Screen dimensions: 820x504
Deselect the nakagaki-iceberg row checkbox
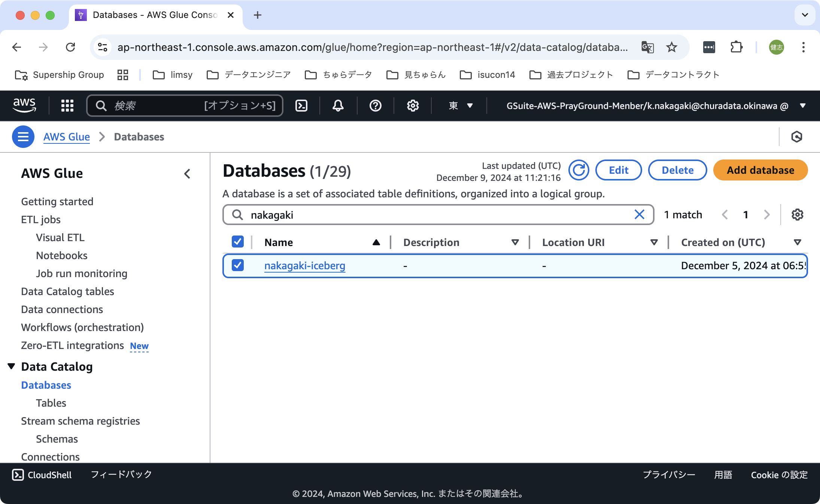pyautogui.click(x=238, y=265)
